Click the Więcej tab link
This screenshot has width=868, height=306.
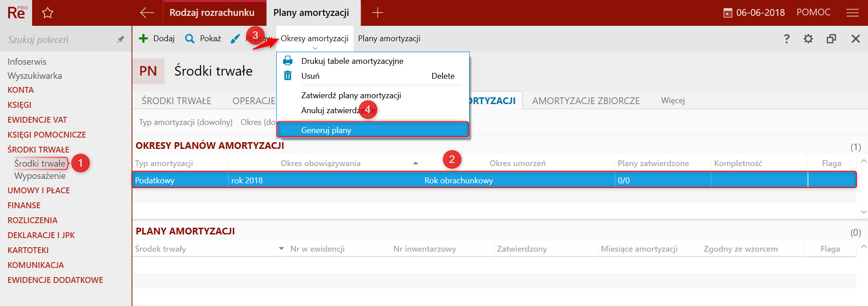tap(673, 100)
